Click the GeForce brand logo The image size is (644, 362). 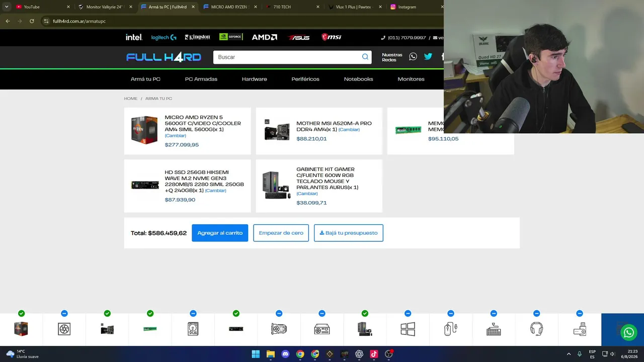coord(231,37)
